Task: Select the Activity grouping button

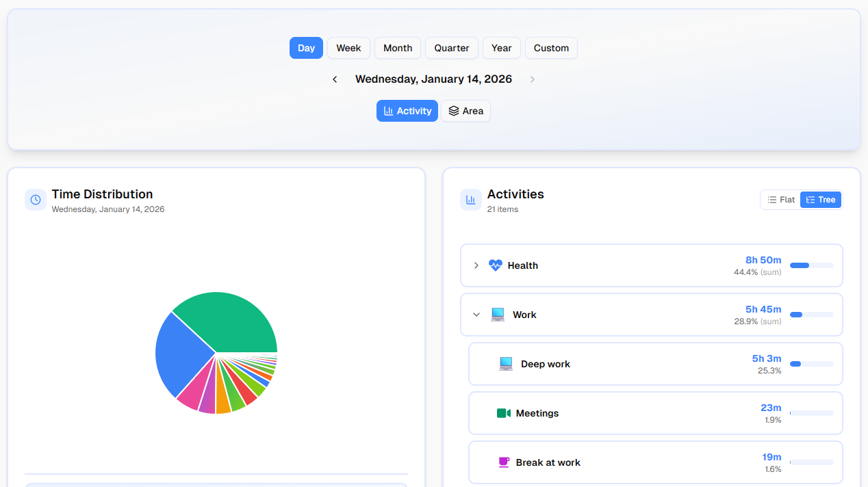Action: click(407, 111)
